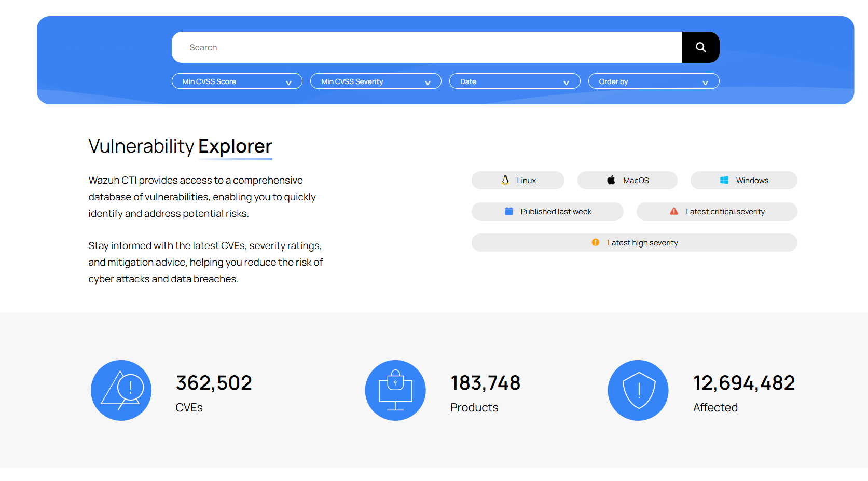
Task: Click the "Affected" label
Action: click(x=715, y=407)
